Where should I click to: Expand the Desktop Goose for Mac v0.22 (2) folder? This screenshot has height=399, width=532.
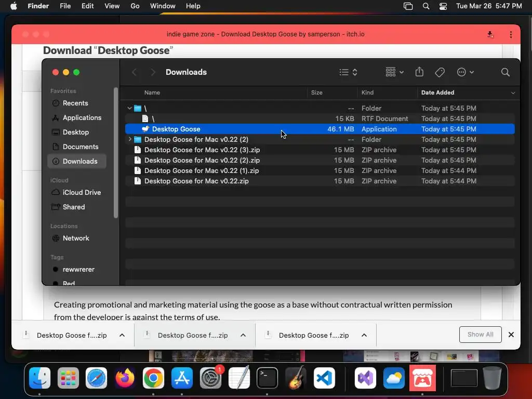(129, 139)
